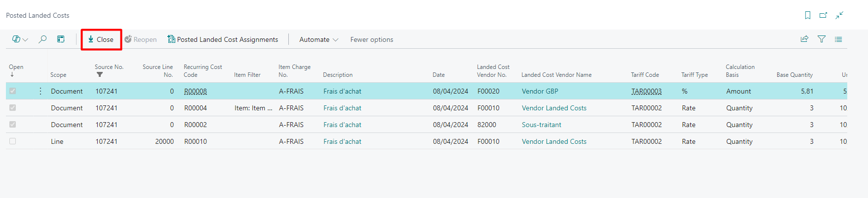Open Posted Landed Cost Assignments

point(223,39)
